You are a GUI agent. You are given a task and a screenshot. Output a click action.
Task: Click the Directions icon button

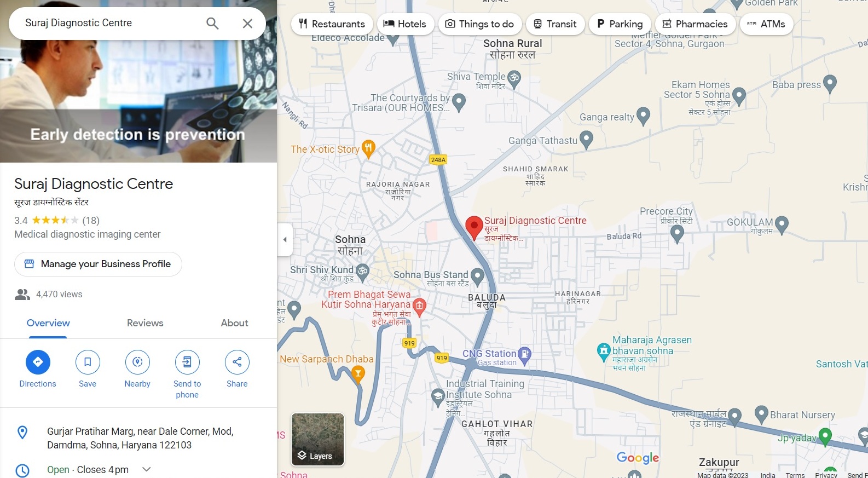click(38, 362)
